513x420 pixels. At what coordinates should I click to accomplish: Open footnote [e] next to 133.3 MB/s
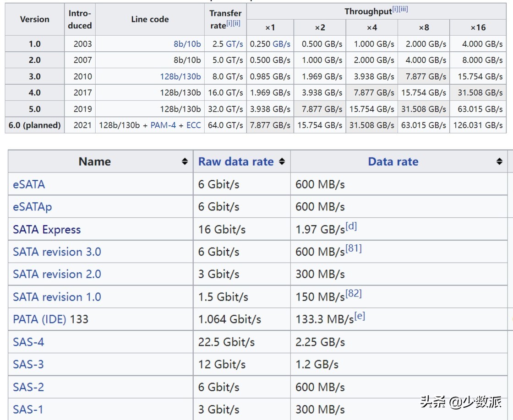click(x=360, y=316)
